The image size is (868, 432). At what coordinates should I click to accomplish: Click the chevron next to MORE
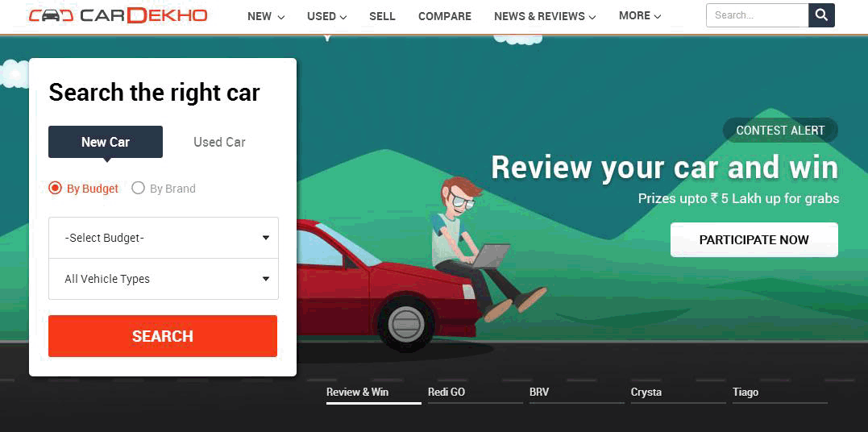(657, 17)
